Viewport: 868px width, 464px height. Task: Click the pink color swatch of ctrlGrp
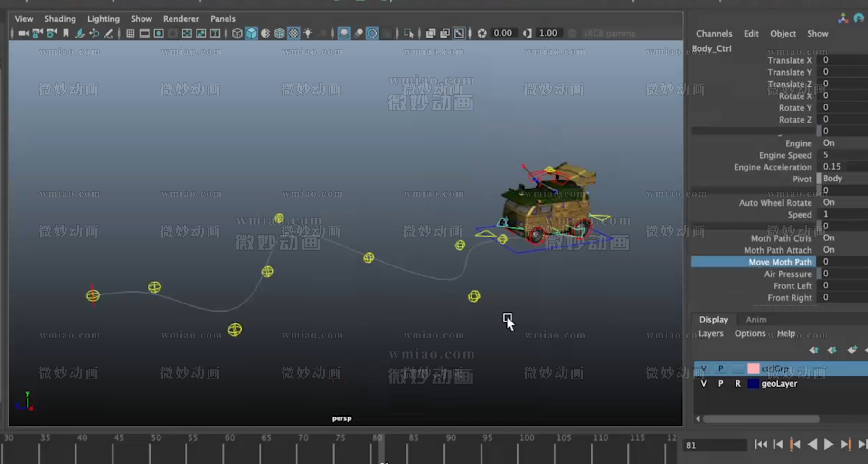[x=753, y=369]
